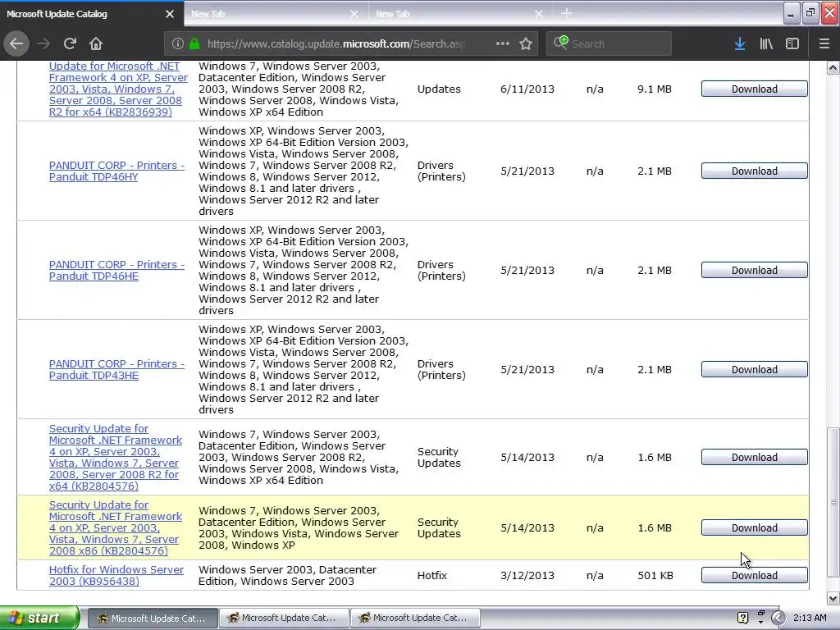Click the address bar URL

(336, 43)
